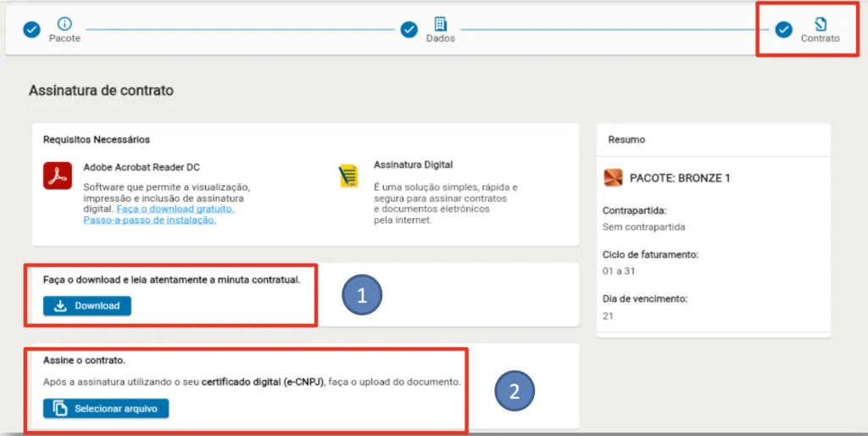Click the Contrato document icon

[x=820, y=24]
